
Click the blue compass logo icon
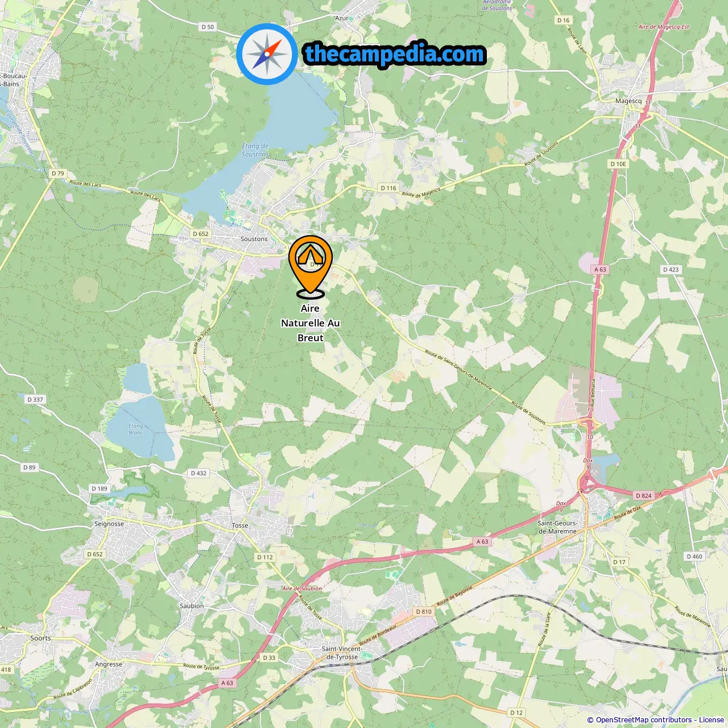tap(267, 54)
